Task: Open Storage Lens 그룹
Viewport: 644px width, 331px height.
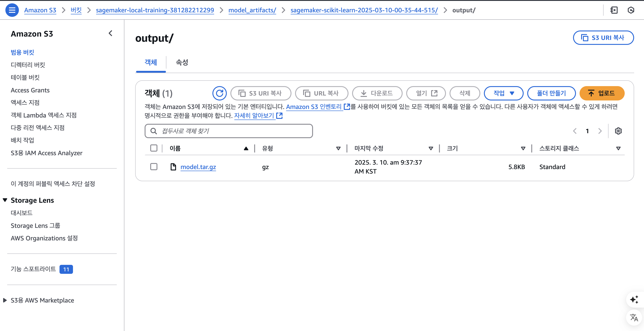Action: coord(35,226)
